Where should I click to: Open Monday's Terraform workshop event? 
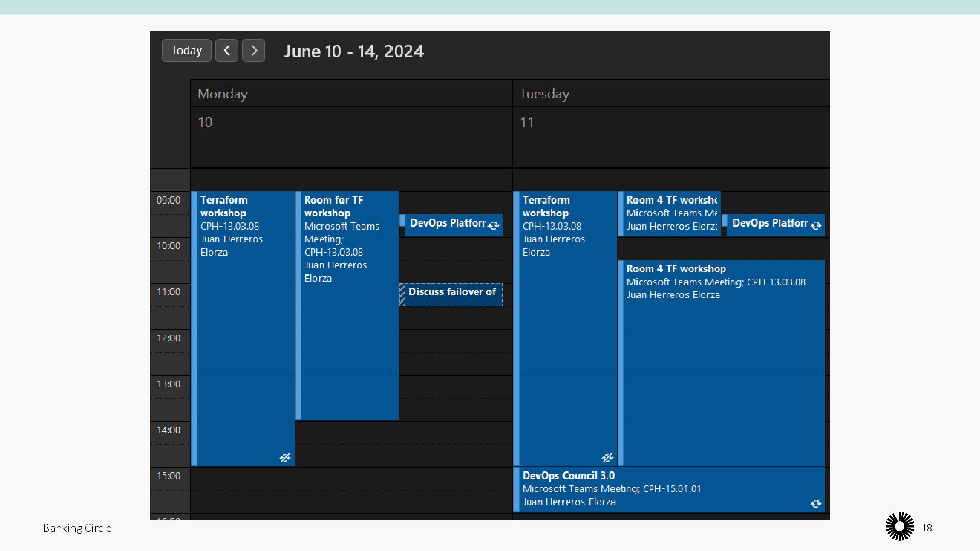point(242,332)
